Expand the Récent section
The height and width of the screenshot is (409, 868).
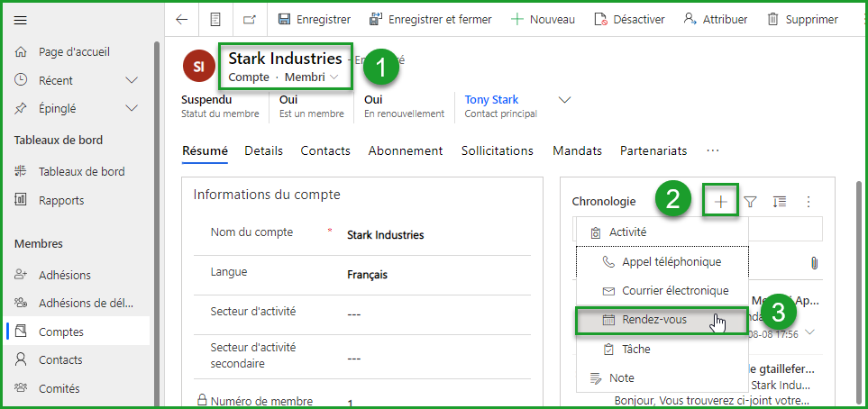132,80
